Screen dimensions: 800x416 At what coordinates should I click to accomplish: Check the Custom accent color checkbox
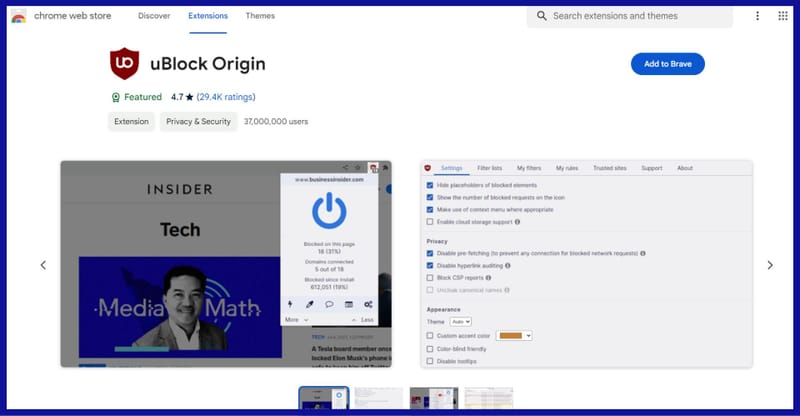tap(430, 336)
